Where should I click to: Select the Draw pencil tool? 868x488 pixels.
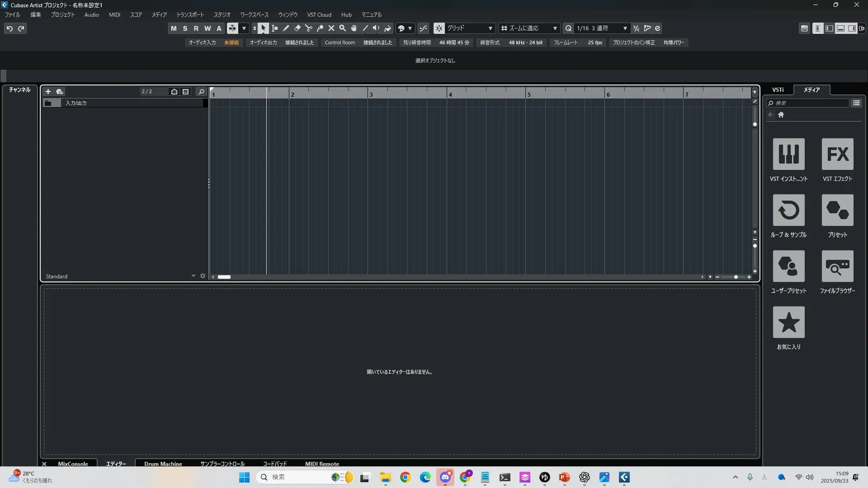286,28
